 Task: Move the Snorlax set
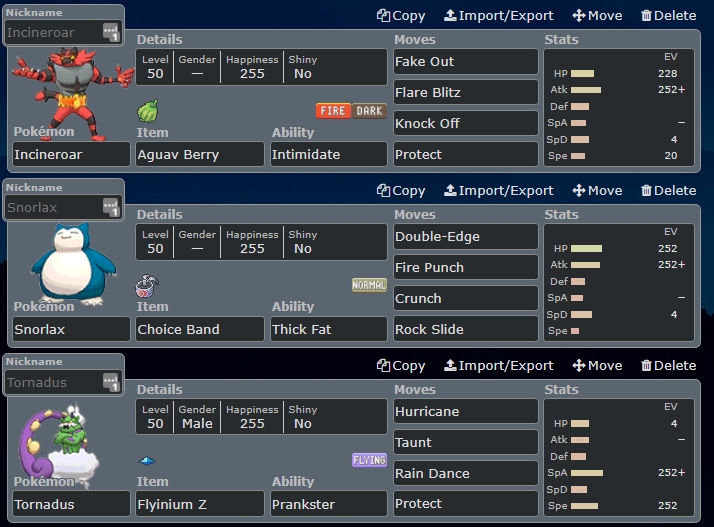pos(597,190)
